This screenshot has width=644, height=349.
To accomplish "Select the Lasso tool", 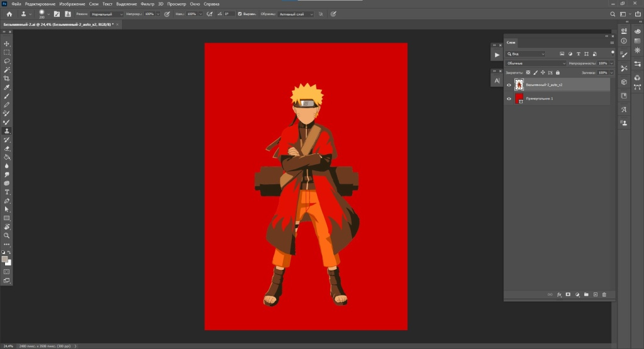I will click(x=6, y=61).
